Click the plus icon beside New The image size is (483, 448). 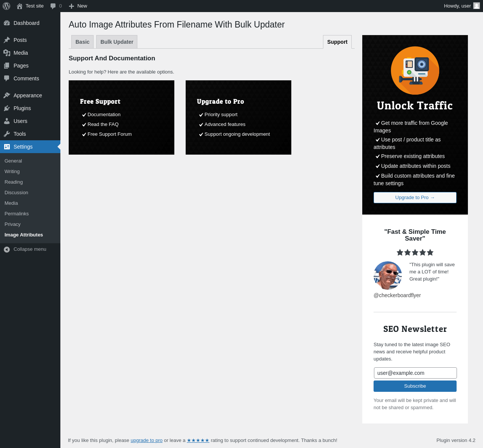coord(71,6)
